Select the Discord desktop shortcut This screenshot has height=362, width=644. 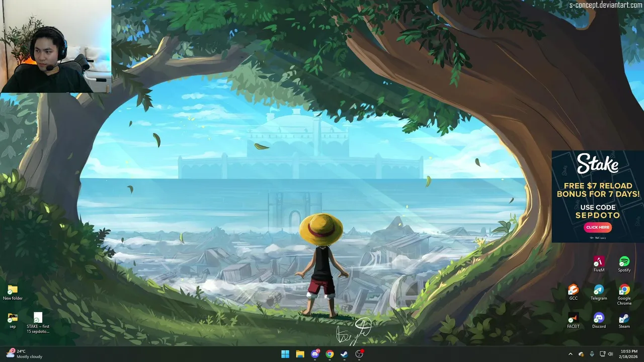click(599, 320)
